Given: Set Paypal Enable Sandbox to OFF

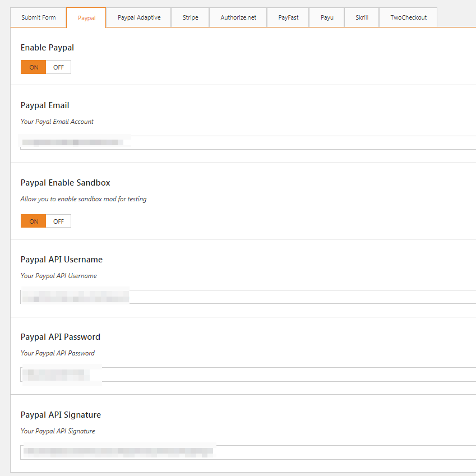Looking at the screenshot, I should pos(58,221).
